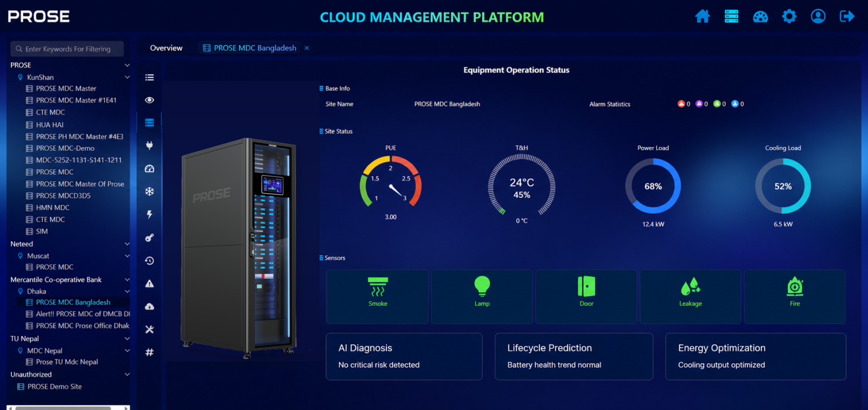Click the green alarm statistics icon
Viewport: 868px width, 410px height.
pyautogui.click(x=717, y=104)
